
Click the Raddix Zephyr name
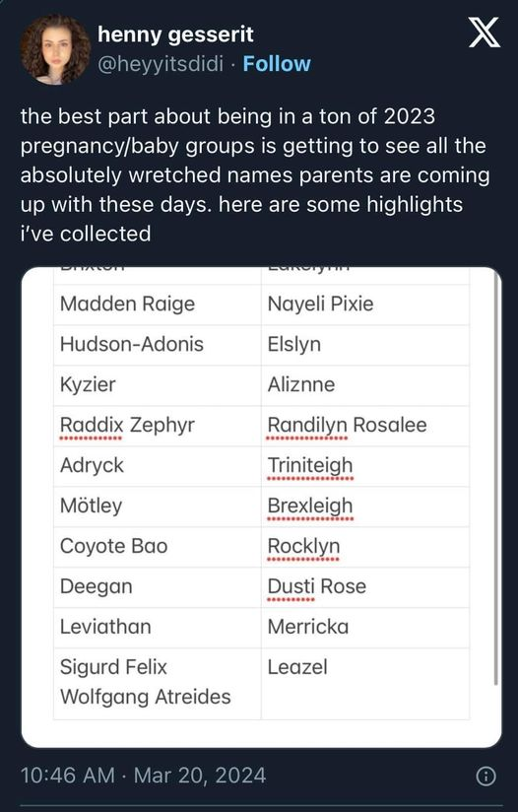coord(127,425)
